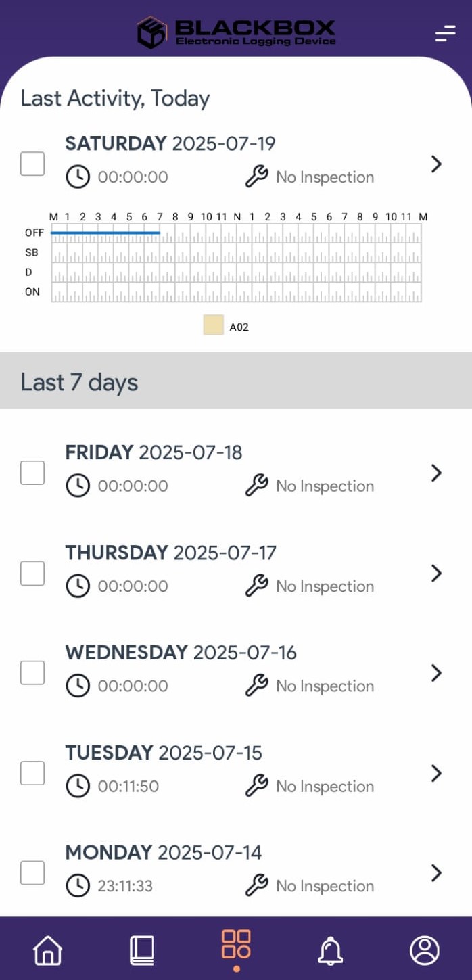This screenshot has width=472, height=980.
Task: Tap the Blackbox logo in header
Action: tap(236, 32)
